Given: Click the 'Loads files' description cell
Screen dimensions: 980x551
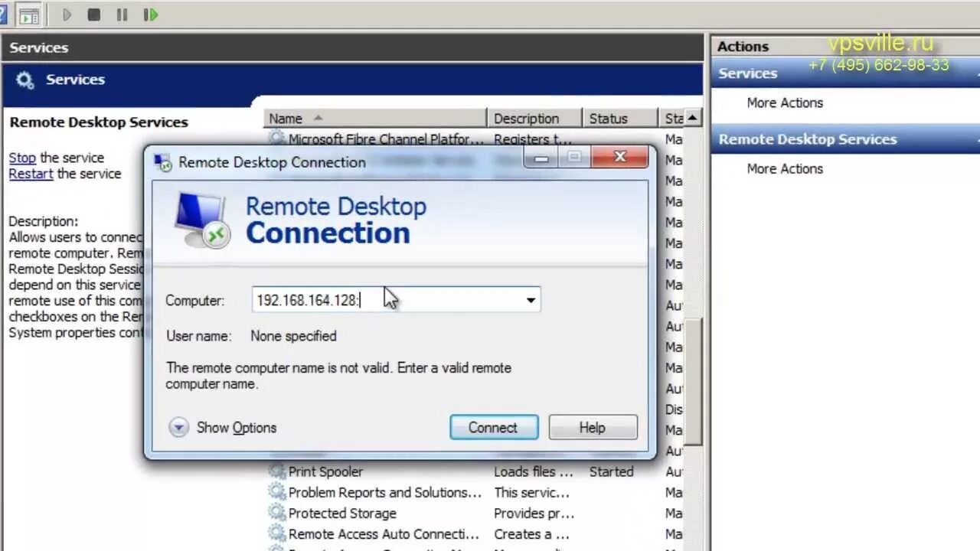Looking at the screenshot, I should coord(534,471).
